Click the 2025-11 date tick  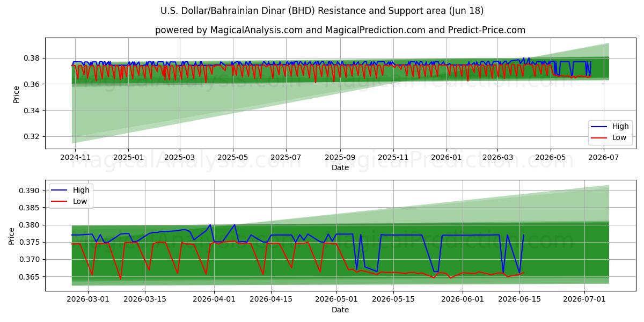coord(393,157)
